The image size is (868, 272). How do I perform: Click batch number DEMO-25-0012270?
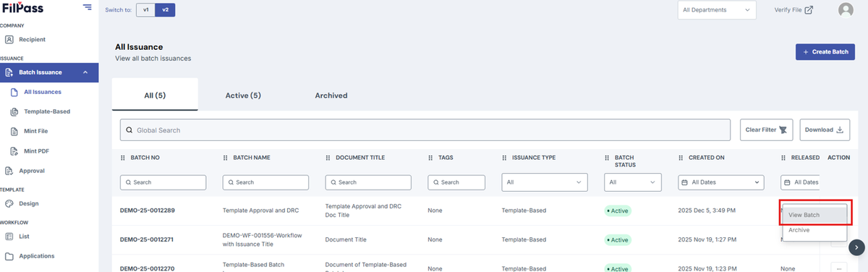click(148, 268)
